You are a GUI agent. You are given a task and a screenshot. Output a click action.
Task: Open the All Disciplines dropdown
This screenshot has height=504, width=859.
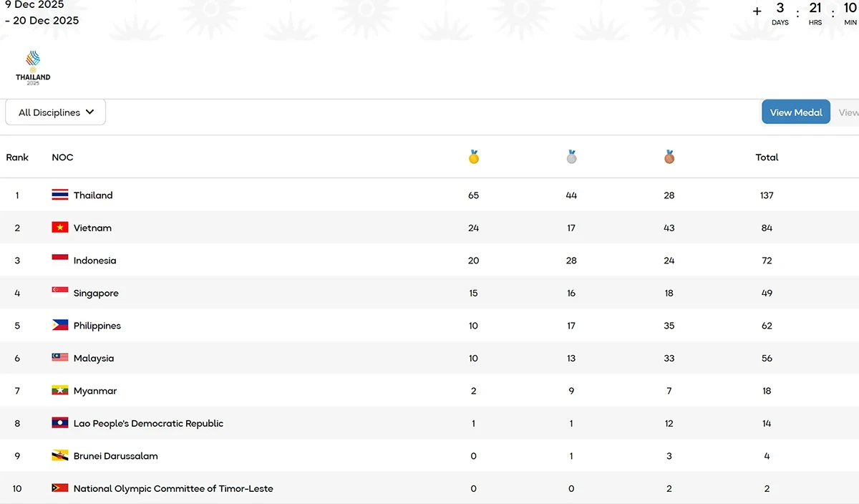coord(56,112)
